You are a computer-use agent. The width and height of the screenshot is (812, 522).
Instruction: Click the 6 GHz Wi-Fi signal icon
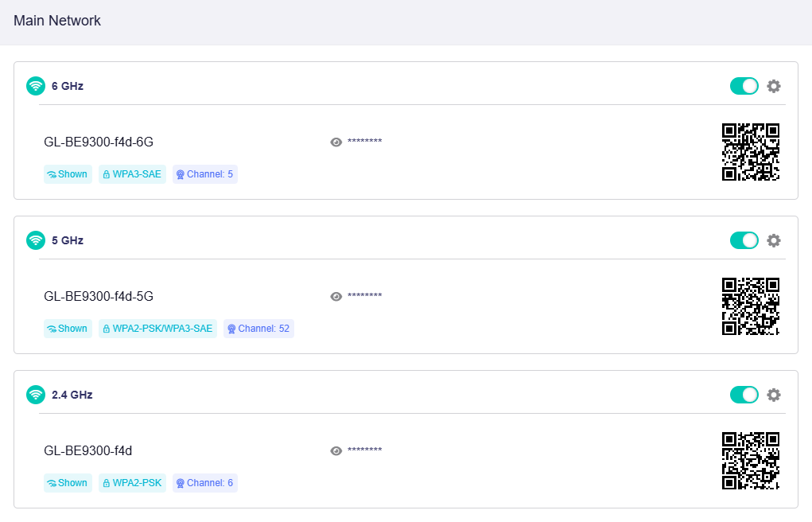[36, 86]
